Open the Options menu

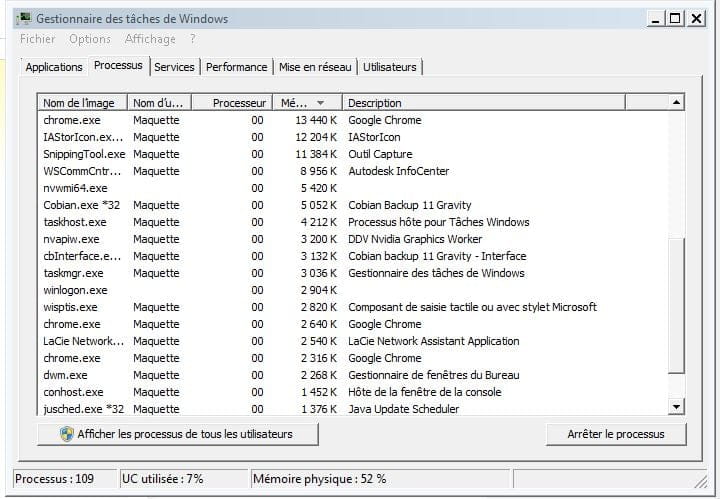pyautogui.click(x=90, y=39)
